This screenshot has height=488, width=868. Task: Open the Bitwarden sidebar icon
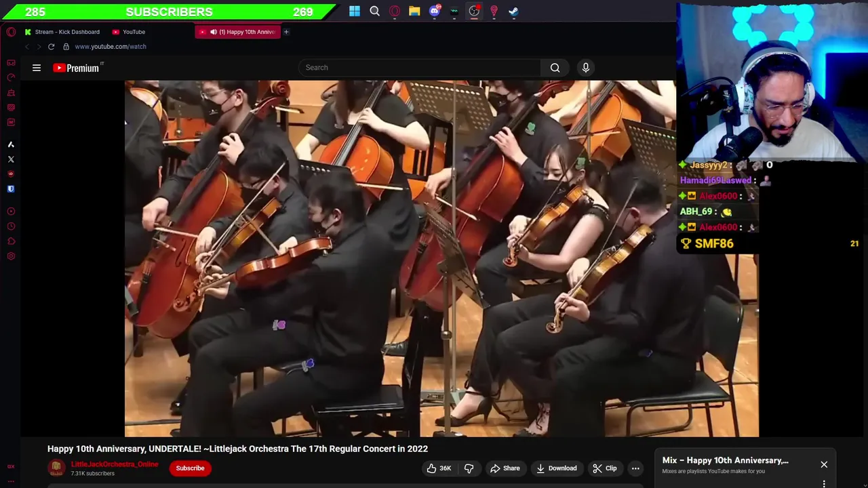11,189
